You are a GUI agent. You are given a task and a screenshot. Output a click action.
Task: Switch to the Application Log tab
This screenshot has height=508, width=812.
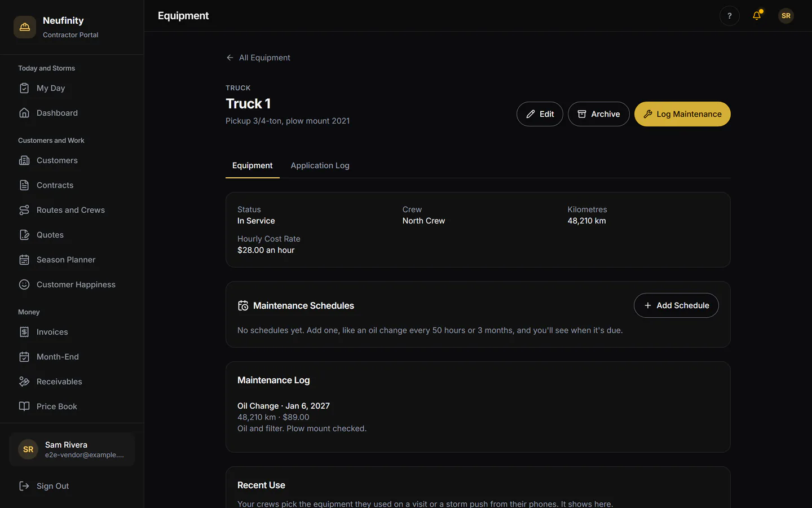320,165
